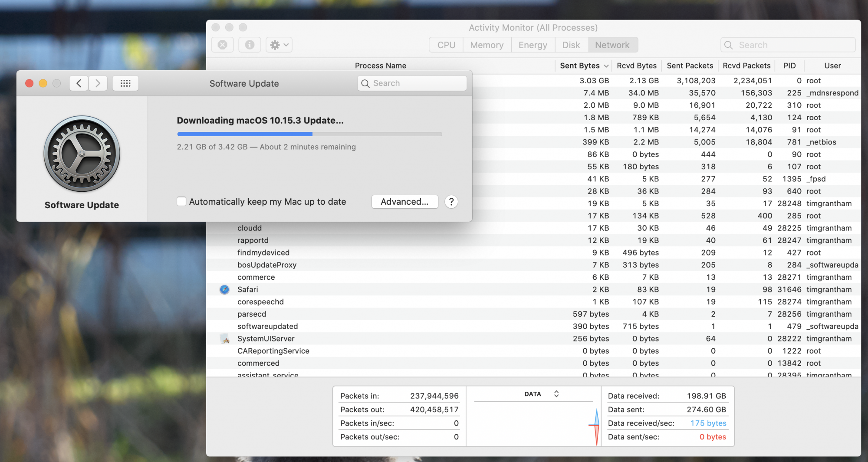Image resolution: width=868 pixels, height=462 pixels.
Task: Sort by Rcvd Packets column
Action: (746, 66)
